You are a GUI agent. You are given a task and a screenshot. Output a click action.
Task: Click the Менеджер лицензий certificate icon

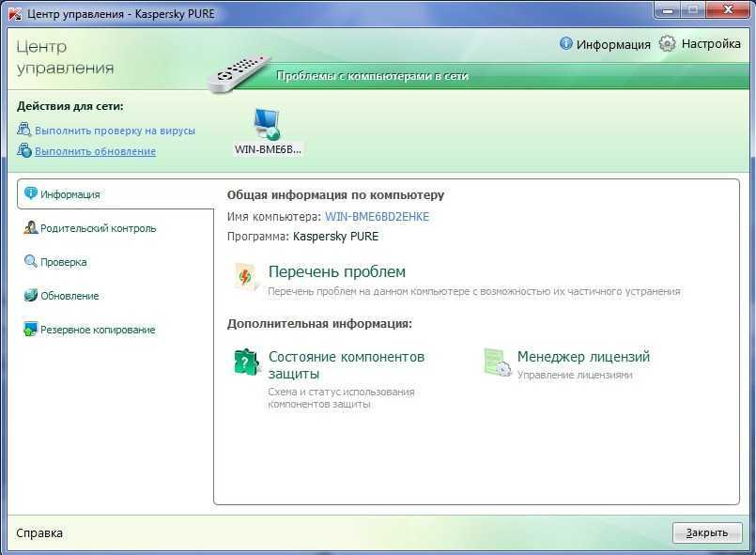496,362
